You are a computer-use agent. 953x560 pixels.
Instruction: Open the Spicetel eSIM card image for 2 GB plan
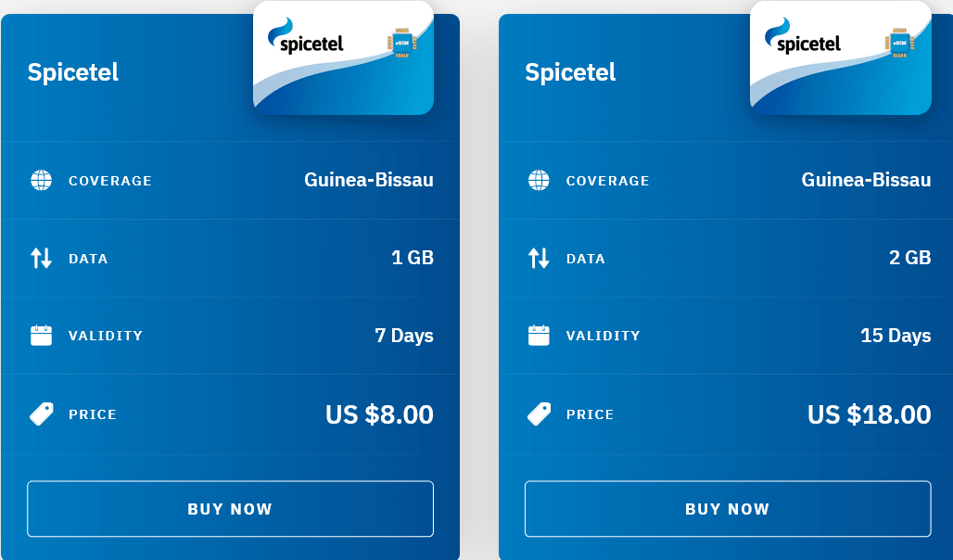click(x=840, y=57)
